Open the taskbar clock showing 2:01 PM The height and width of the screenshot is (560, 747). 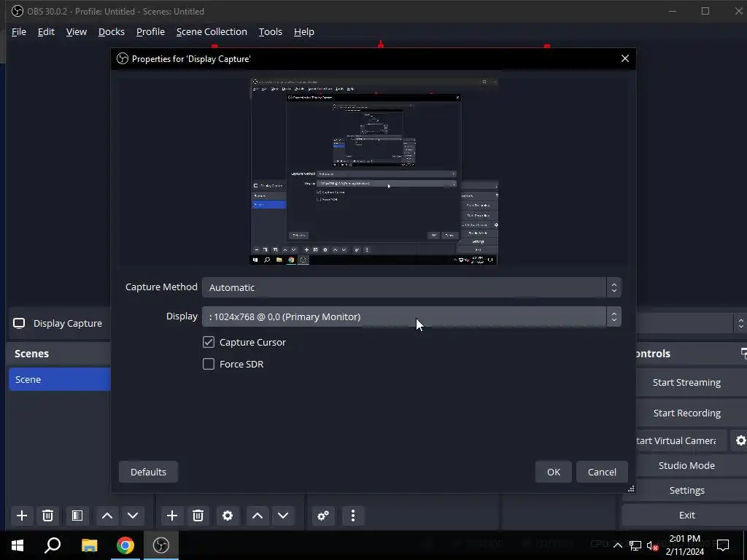click(x=684, y=545)
